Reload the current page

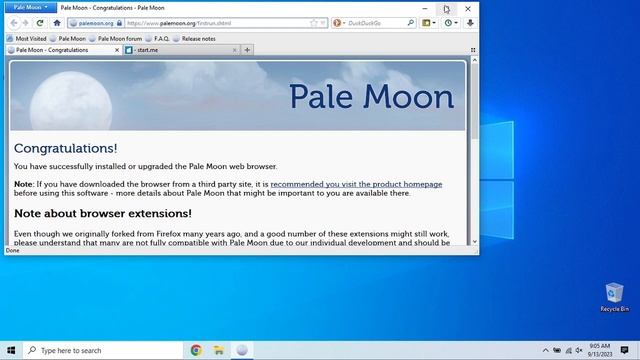point(40,23)
